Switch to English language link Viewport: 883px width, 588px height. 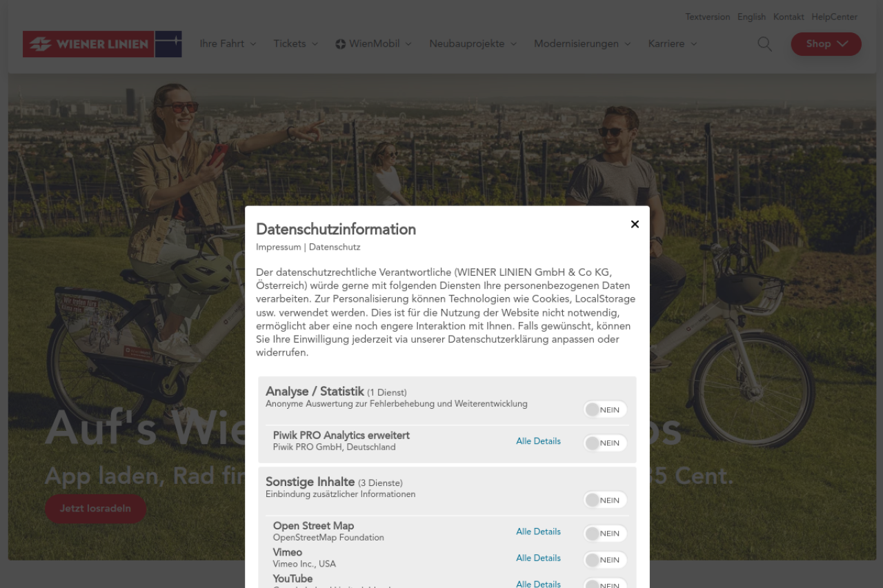pyautogui.click(x=751, y=17)
